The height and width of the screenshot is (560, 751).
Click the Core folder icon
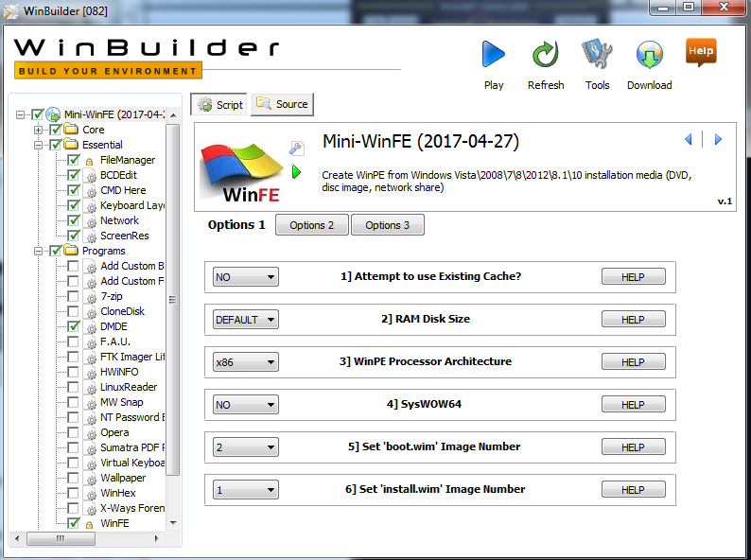point(71,130)
